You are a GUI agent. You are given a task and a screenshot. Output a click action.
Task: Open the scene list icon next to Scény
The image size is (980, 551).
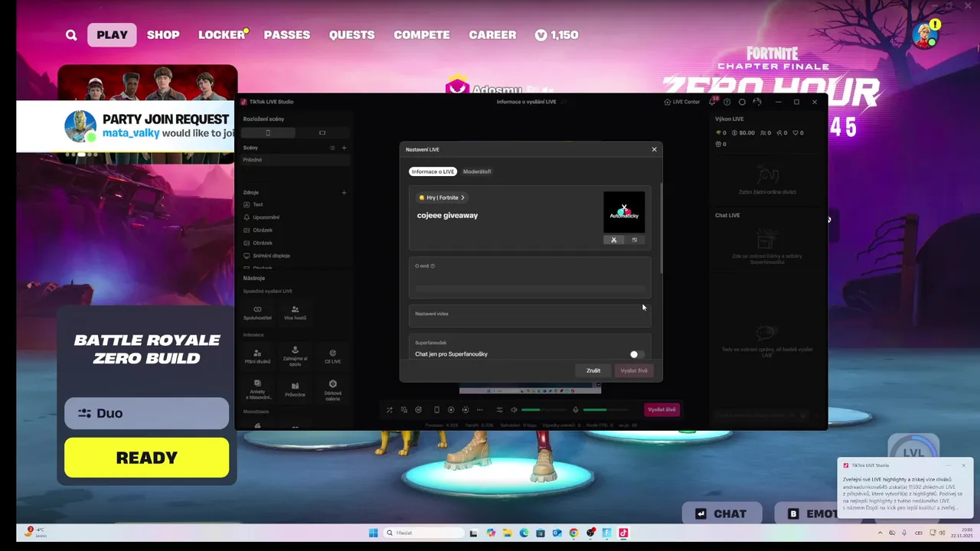[x=332, y=148]
